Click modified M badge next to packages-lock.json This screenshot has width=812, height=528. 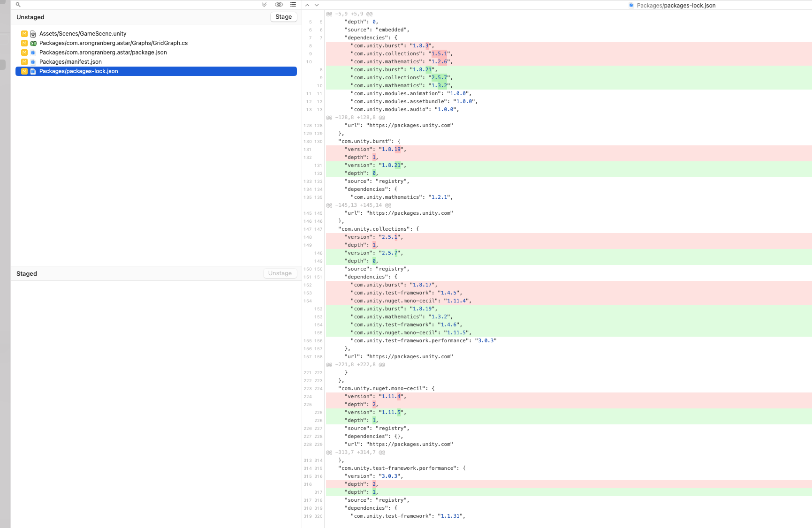[x=24, y=71]
